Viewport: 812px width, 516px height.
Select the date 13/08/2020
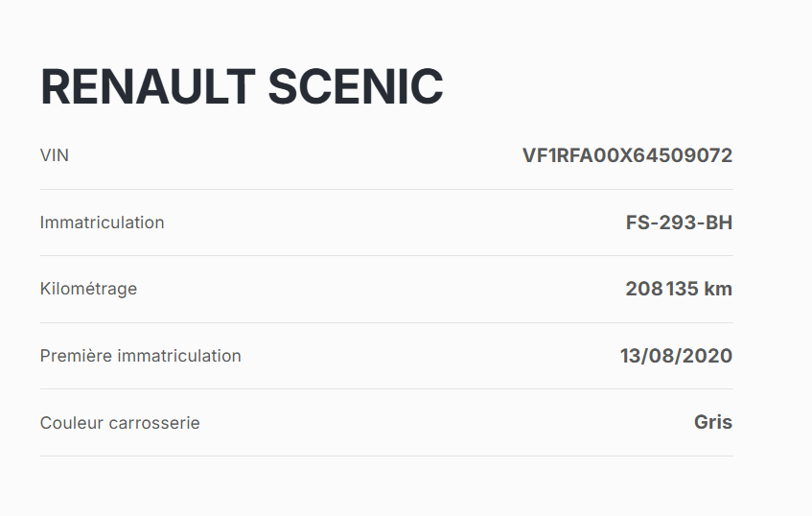tap(676, 356)
